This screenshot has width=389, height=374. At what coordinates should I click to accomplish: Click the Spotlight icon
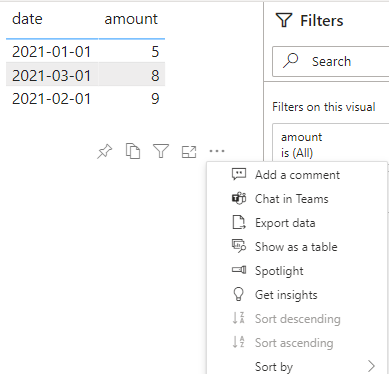click(x=239, y=270)
